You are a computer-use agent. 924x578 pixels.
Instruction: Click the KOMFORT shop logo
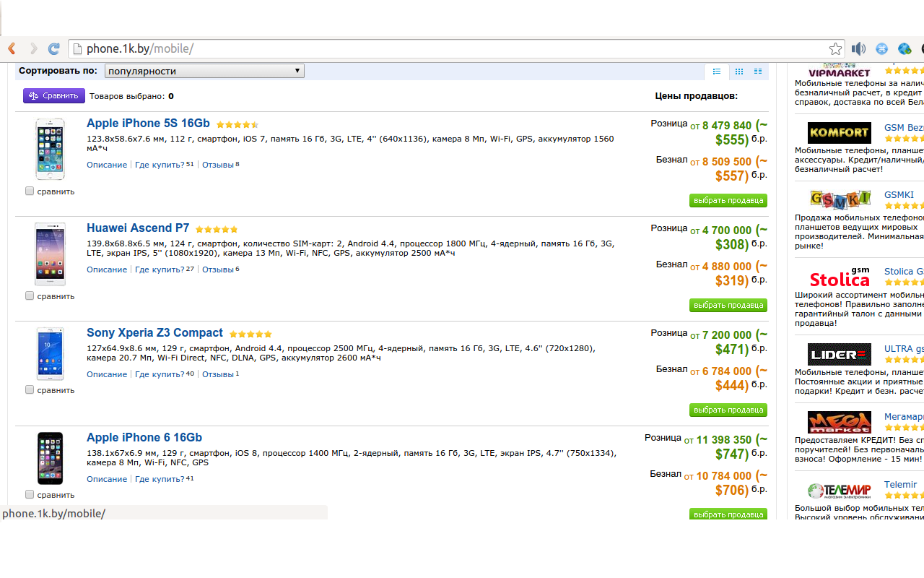point(839,132)
